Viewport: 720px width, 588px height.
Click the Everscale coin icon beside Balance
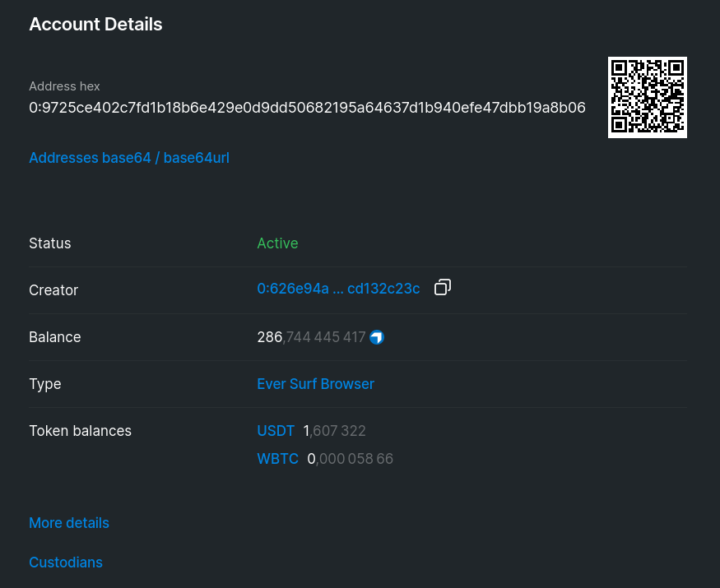(377, 337)
